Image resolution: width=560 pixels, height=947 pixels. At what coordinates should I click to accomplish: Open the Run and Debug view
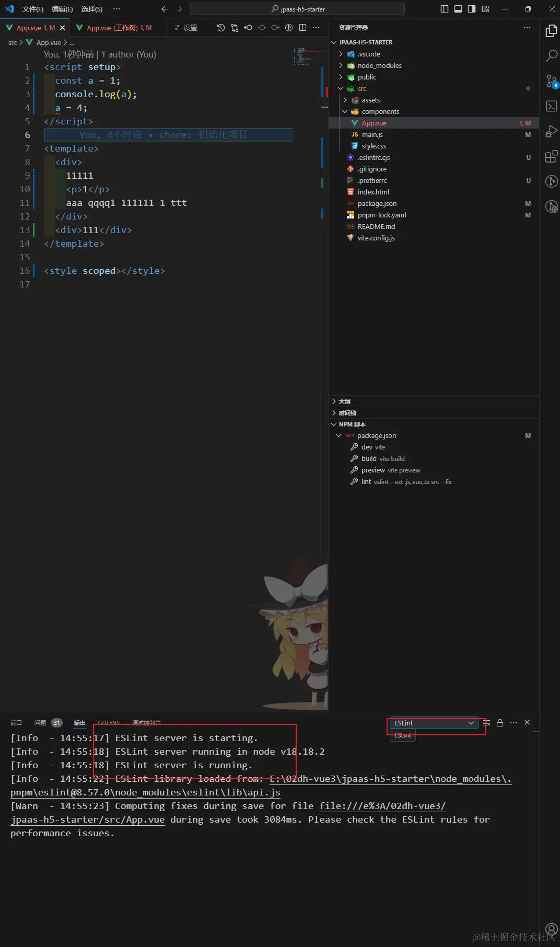point(551,131)
